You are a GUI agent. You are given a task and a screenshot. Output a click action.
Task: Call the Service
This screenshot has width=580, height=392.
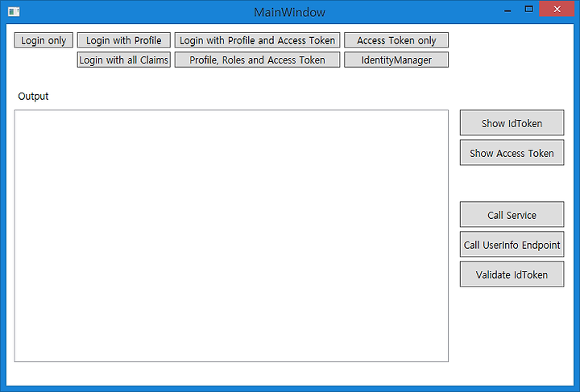coord(512,215)
